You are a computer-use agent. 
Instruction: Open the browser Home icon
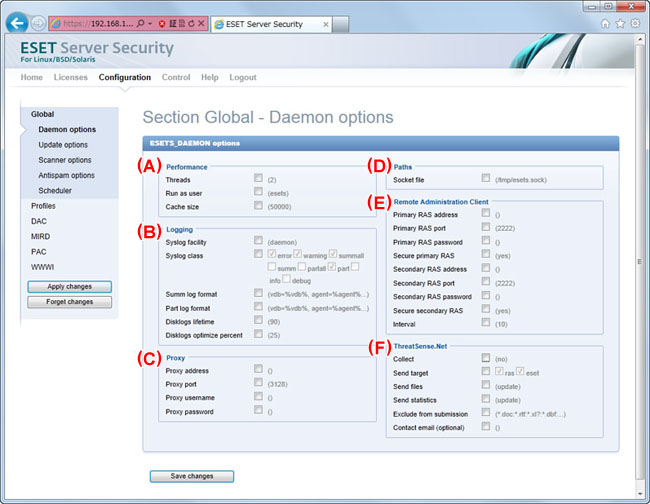(605, 24)
